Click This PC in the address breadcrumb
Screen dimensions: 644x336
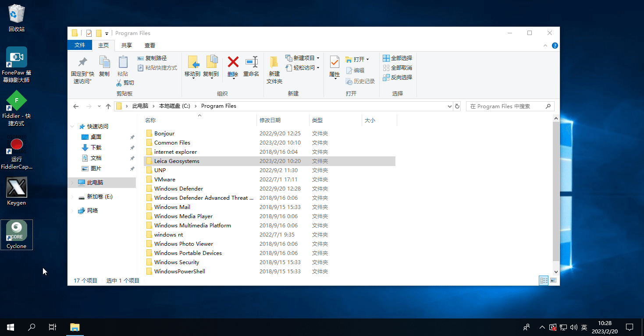coord(140,106)
